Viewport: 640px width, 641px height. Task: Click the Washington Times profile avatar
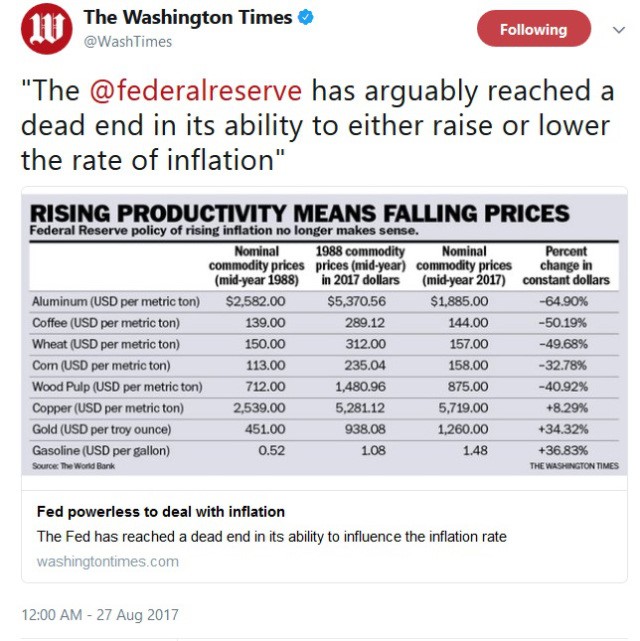tap(47, 29)
